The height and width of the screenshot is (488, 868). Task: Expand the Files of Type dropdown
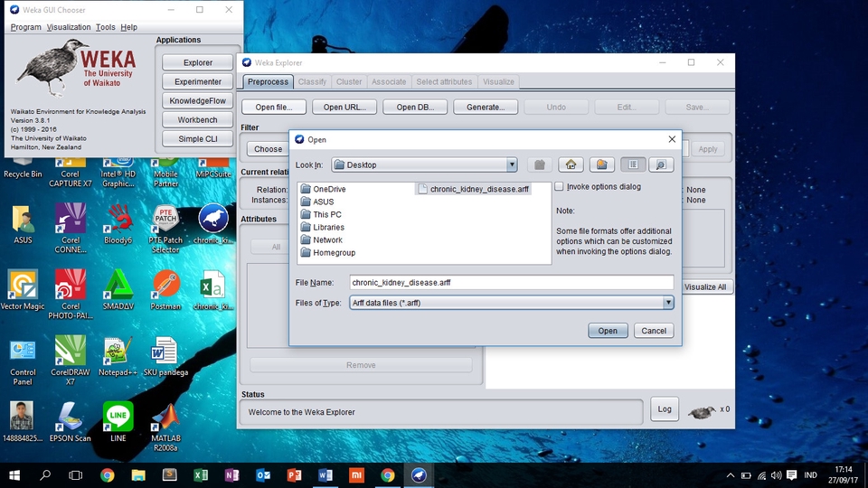click(x=668, y=303)
